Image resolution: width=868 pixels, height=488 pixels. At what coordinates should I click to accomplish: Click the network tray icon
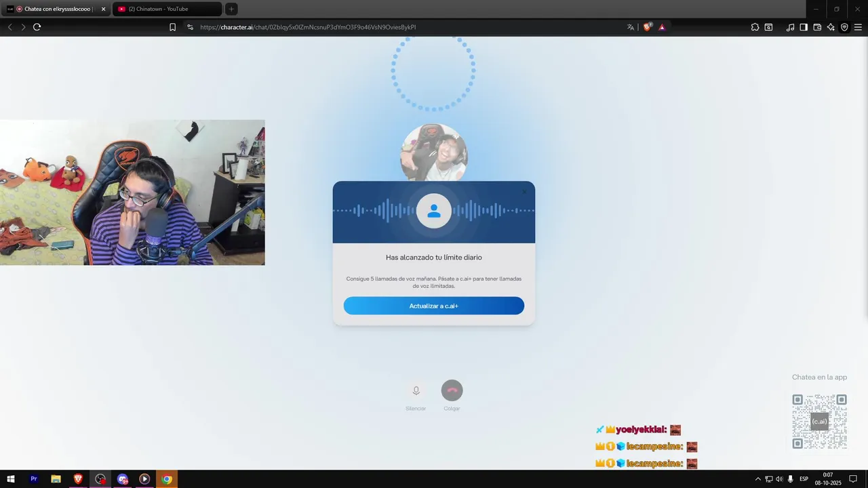click(x=769, y=479)
